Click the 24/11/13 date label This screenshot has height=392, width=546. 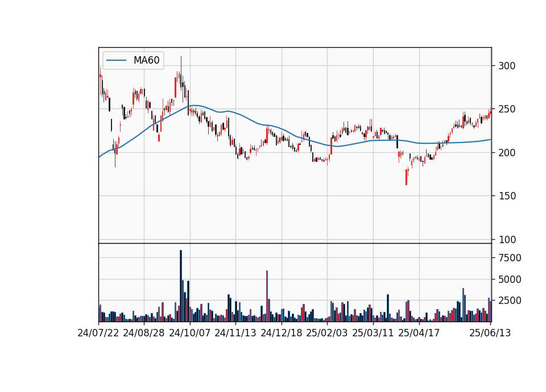point(235,333)
